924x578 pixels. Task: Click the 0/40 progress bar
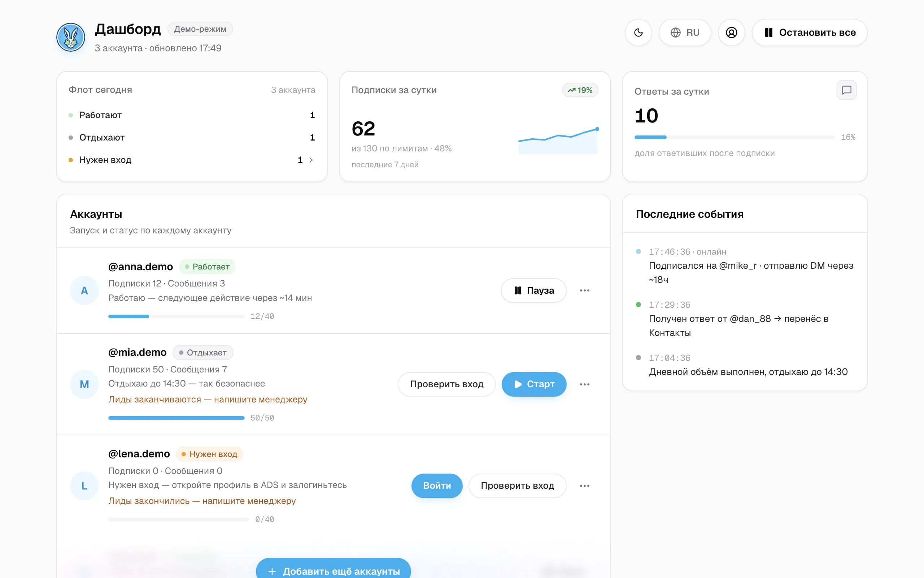[x=179, y=519]
